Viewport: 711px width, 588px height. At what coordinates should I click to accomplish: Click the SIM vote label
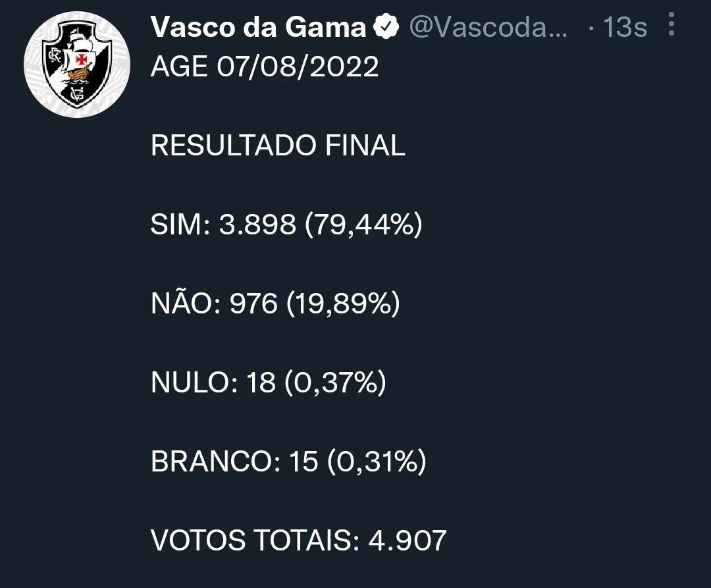[x=175, y=225]
